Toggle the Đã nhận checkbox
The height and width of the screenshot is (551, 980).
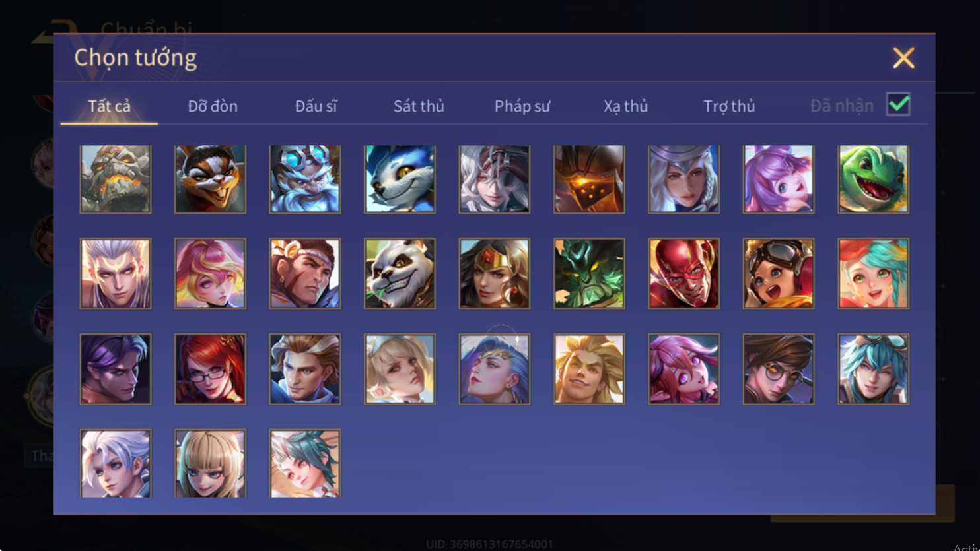point(898,104)
